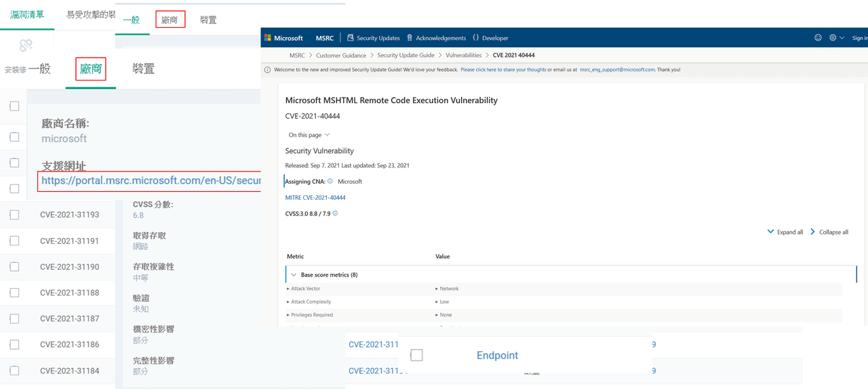The image size is (868, 389).
Task: Click the CVE-2021-31191 row text
Action: click(69, 241)
